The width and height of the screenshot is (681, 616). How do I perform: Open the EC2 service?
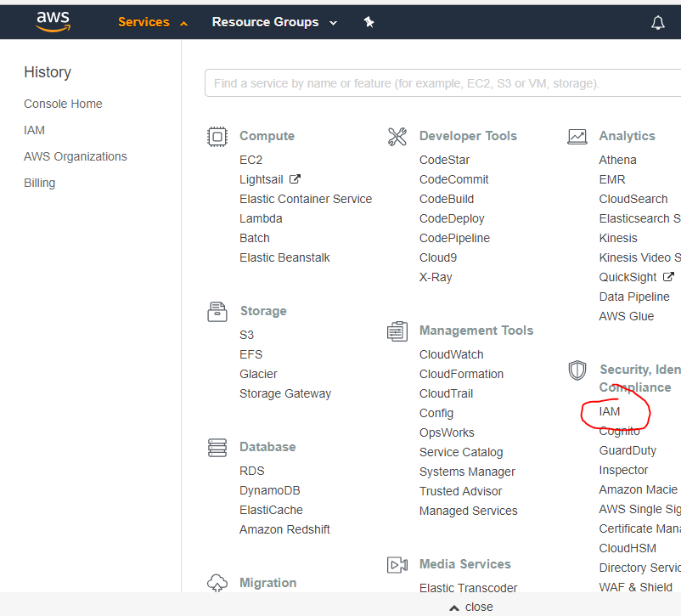[x=250, y=160]
